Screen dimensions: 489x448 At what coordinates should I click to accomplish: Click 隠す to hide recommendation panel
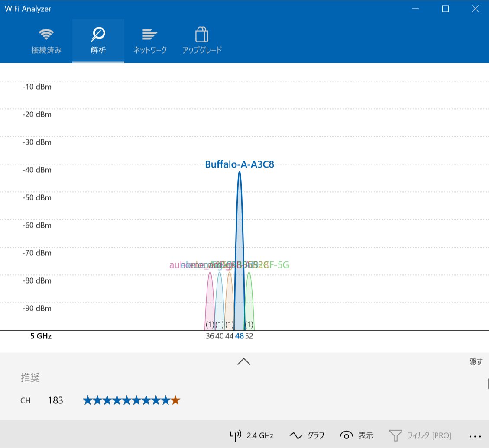[475, 362]
